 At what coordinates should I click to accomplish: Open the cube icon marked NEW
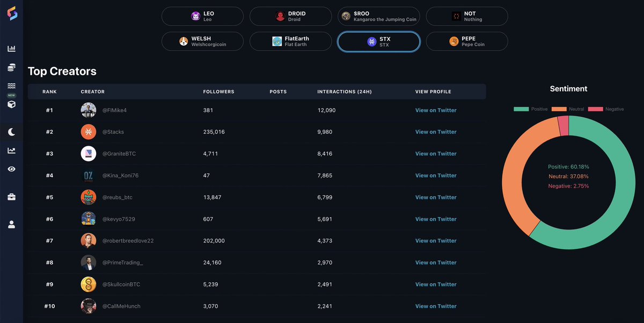click(11, 104)
